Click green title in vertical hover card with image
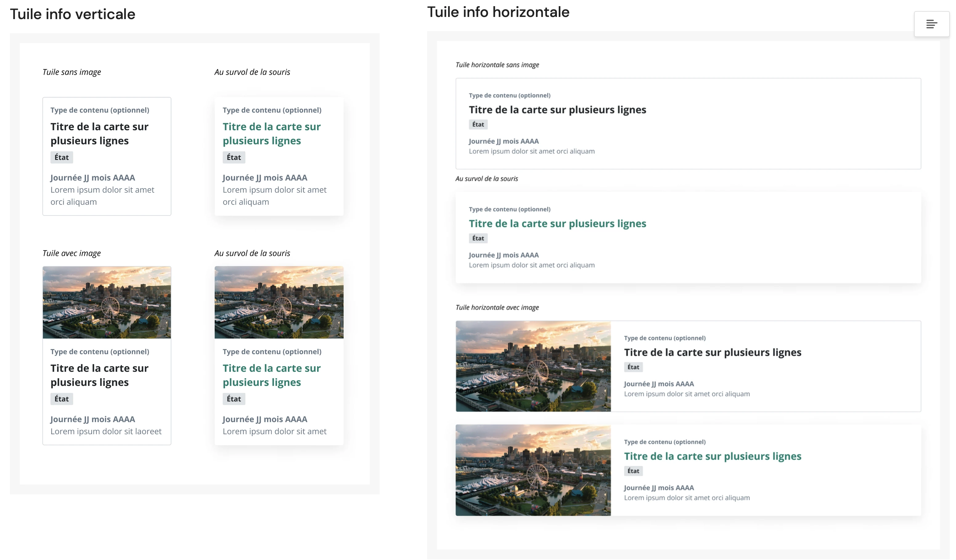Image resolution: width=956 pixels, height=560 pixels. (x=272, y=375)
